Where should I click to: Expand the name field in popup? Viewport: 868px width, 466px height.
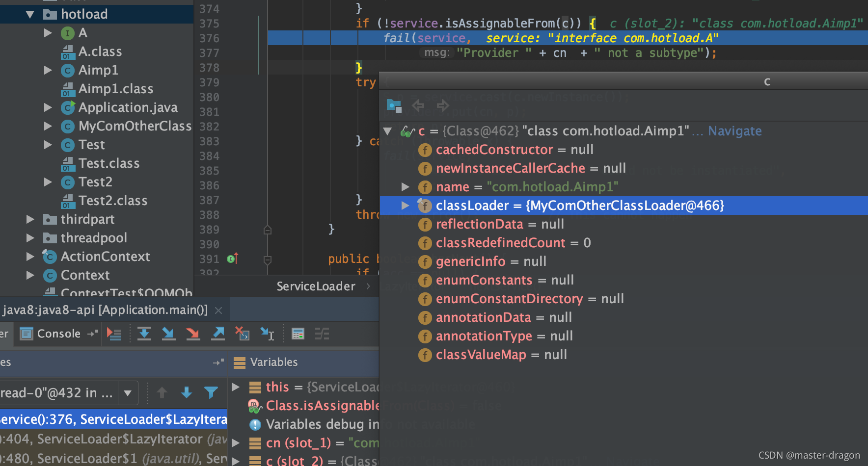click(x=405, y=187)
